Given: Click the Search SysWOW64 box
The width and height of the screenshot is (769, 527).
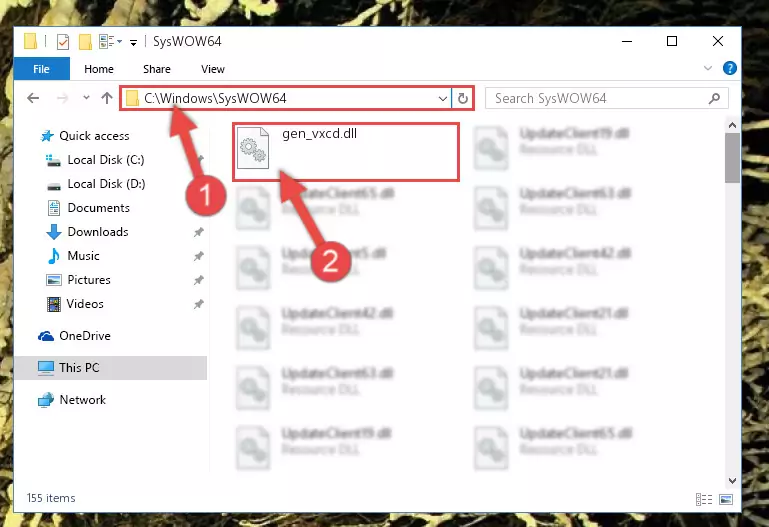Looking at the screenshot, I should (x=607, y=99).
